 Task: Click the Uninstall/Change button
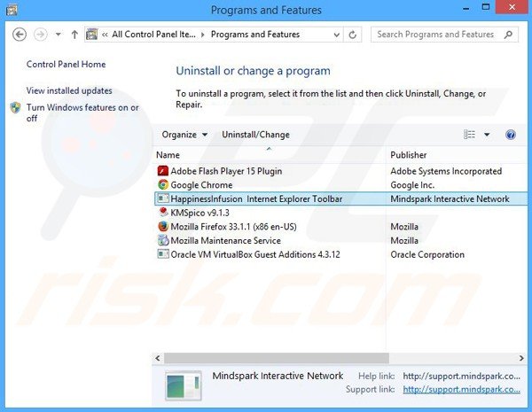coord(255,135)
